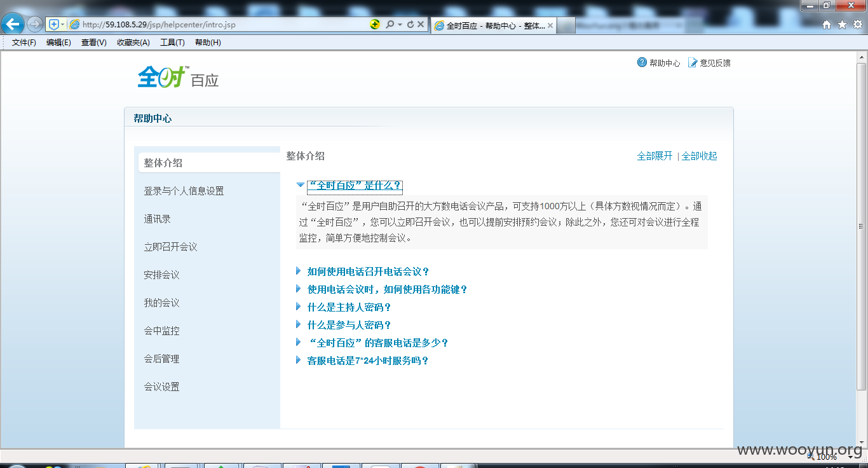868x468 pixels.
Task: Open the 查看(V) menu
Action: tap(94, 43)
